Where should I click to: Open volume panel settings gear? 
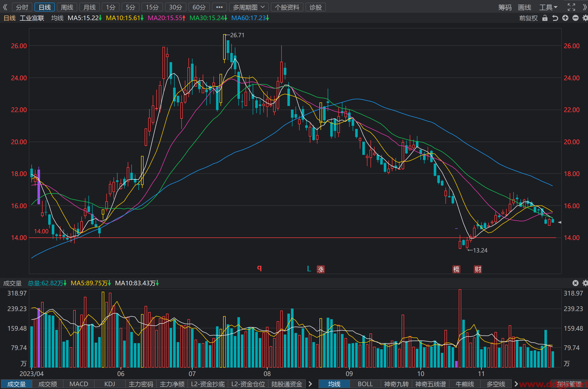click(x=585, y=283)
